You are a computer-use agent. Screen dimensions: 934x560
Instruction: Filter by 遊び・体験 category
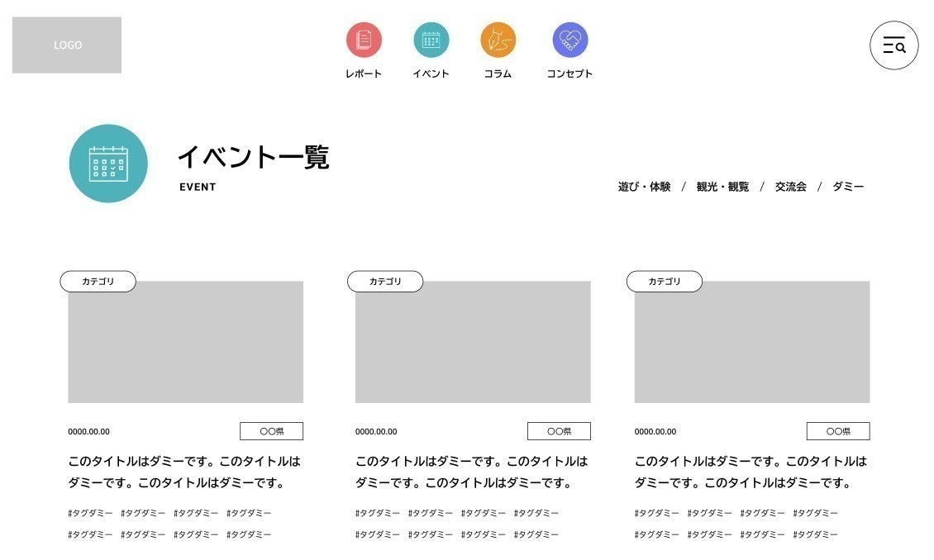click(644, 187)
